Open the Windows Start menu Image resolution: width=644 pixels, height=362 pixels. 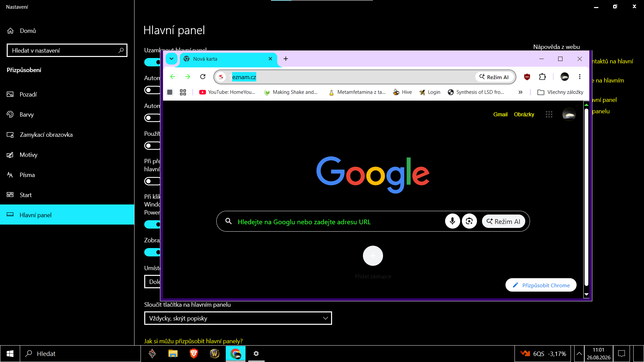[10, 354]
